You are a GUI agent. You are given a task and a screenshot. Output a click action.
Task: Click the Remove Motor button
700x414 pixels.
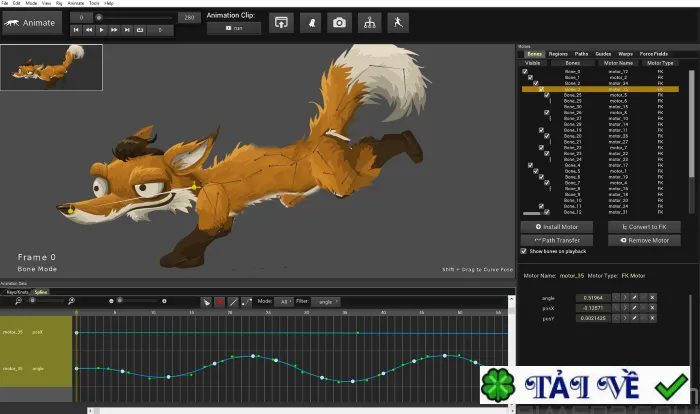[x=644, y=240]
